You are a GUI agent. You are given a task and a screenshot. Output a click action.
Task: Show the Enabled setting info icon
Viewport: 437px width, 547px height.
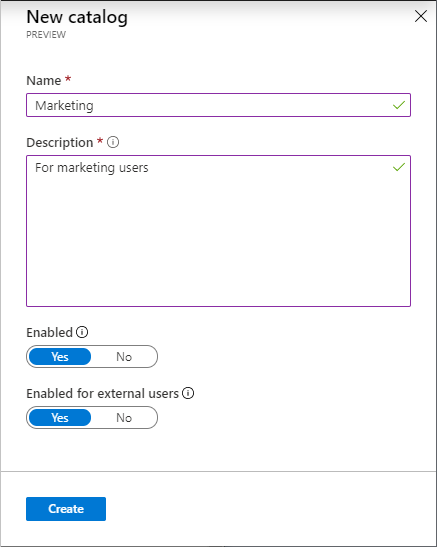click(x=82, y=332)
